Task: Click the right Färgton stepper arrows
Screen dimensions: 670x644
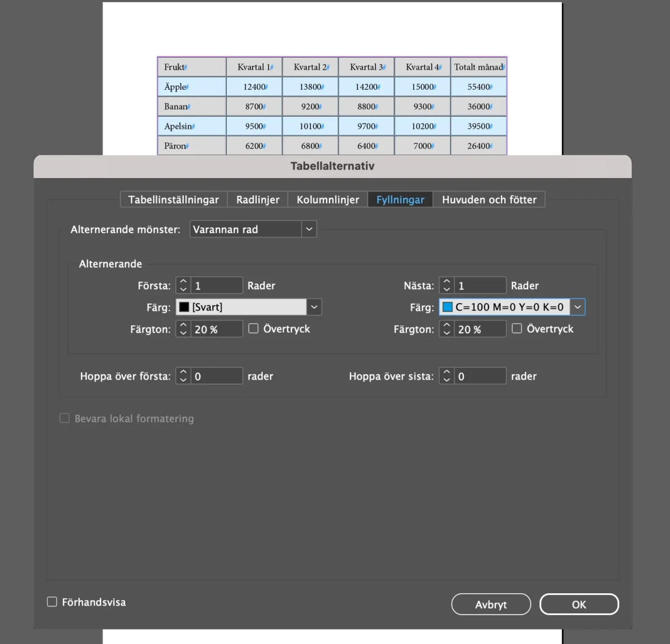Action: click(x=447, y=329)
